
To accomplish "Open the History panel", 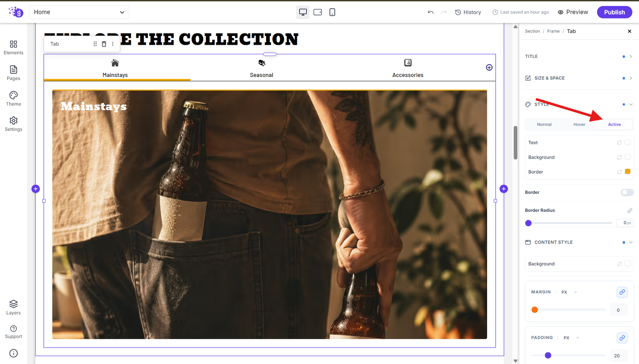I will [x=468, y=12].
